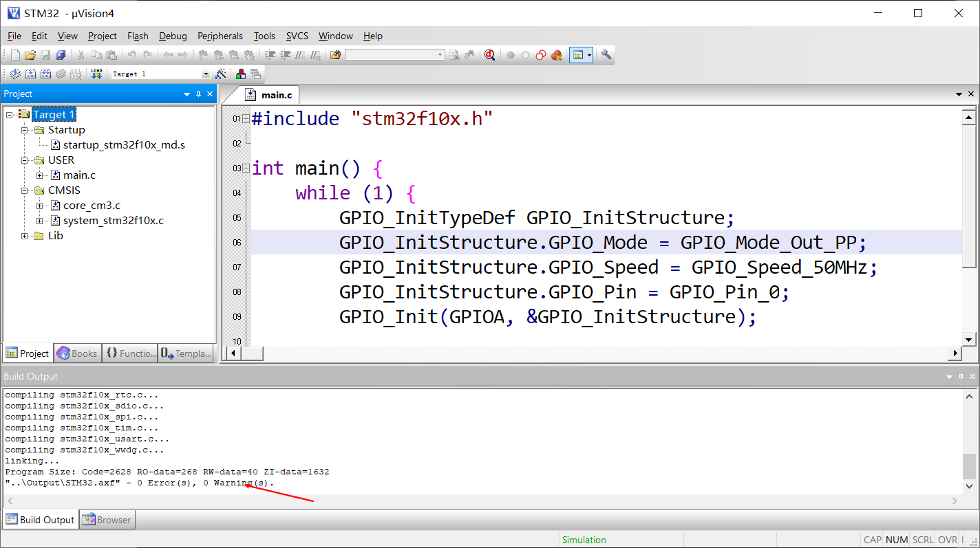Toggle the window layout view button
This screenshot has height=548, width=980.
point(577,55)
